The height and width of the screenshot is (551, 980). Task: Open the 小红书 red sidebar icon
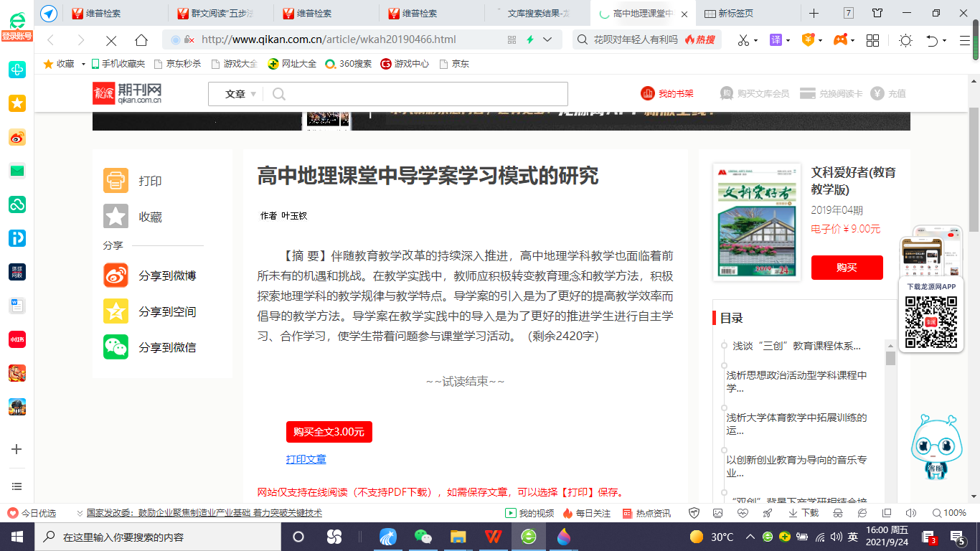coord(17,339)
